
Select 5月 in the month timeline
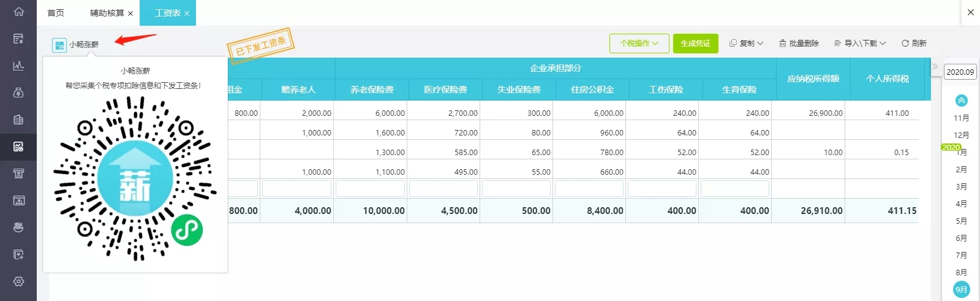click(x=961, y=221)
